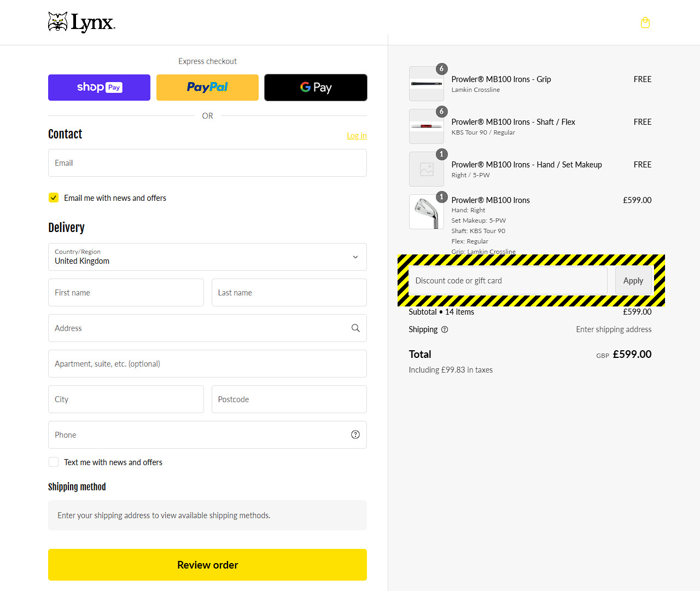
Task: Click the 'Subtotal • 14 items' text
Action: point(441,312)
